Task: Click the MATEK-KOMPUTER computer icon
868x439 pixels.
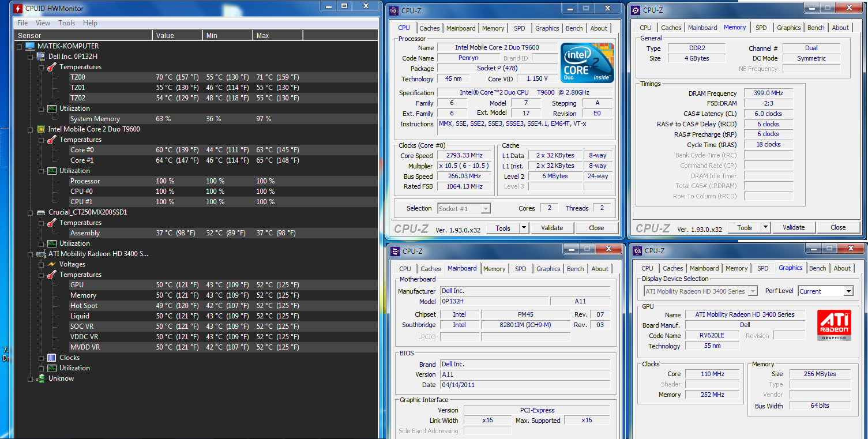Action: coord(30,46)
